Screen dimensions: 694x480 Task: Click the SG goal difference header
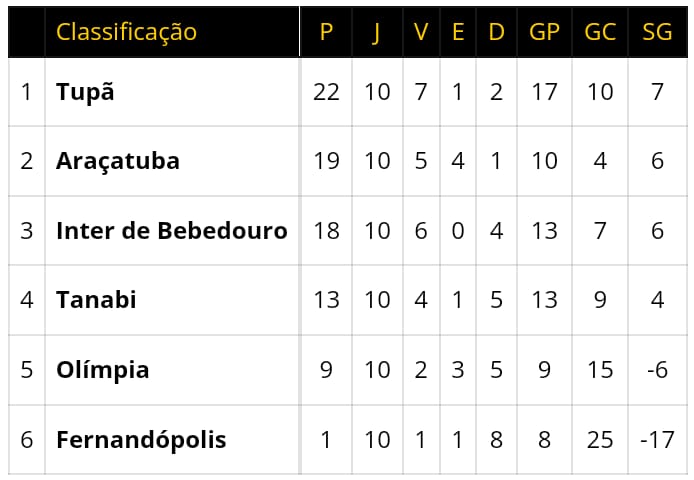pyautogui.click(x=657, y=32)
